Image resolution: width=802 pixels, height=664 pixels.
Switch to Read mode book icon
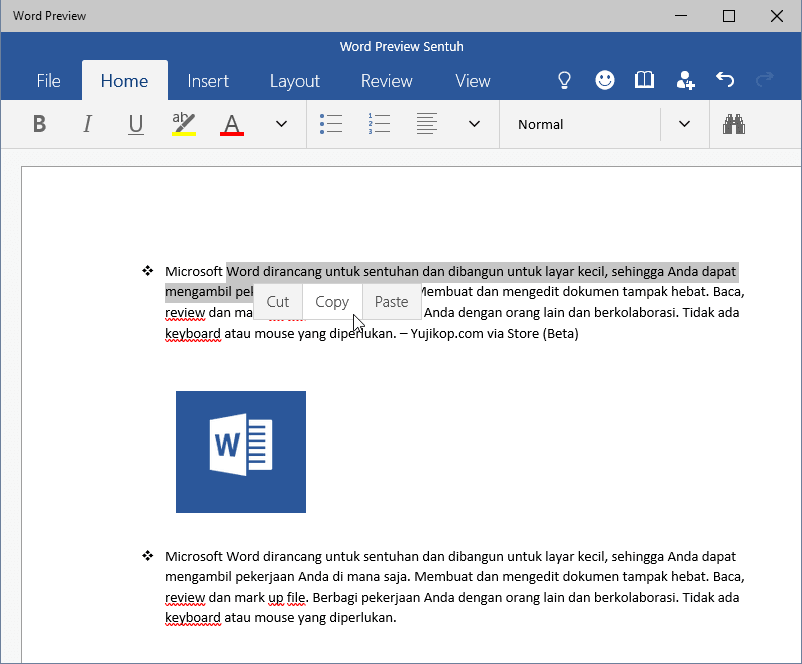pyautogui.click(x=644, y=80)
